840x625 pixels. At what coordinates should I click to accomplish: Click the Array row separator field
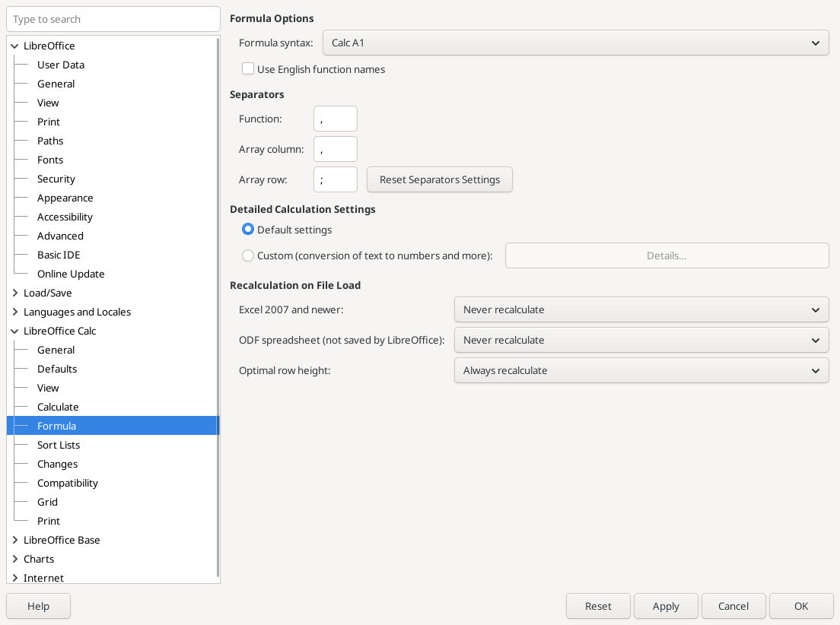pos(336,179)
